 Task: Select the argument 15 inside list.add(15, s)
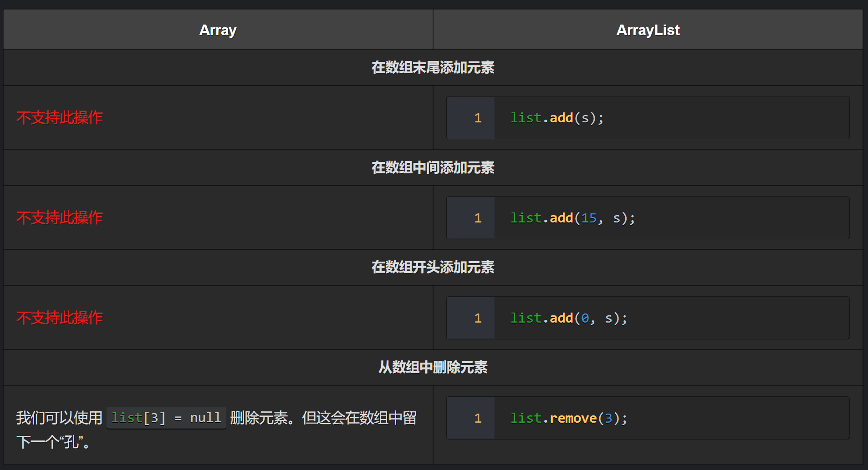click(x=589, y=218)
